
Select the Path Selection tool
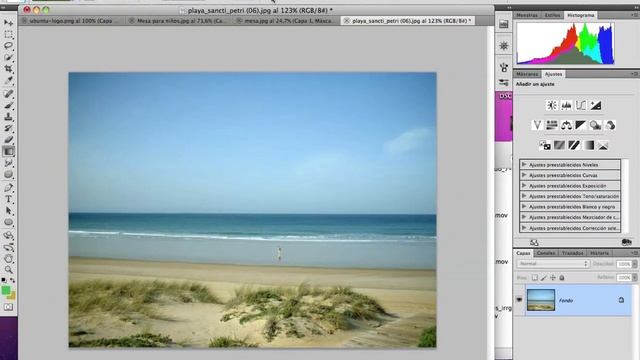(x=9, y=211)
